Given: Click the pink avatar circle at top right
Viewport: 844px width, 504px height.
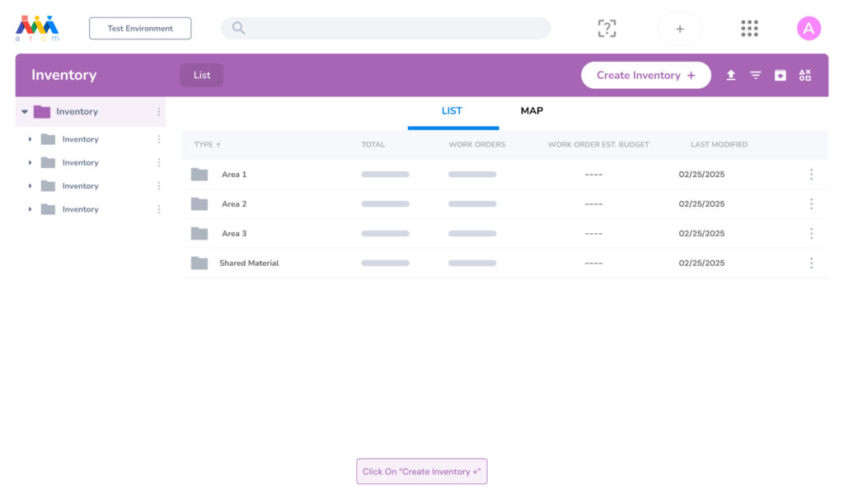Looking at the screenshot, I should click(809, 27).
